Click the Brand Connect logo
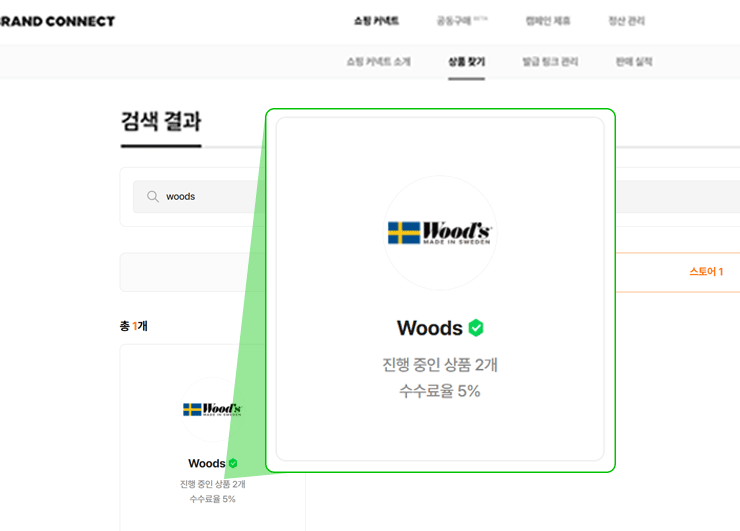The height and width of the screenshot is (531, 740). pyautogui.click(x=57, y=21)
